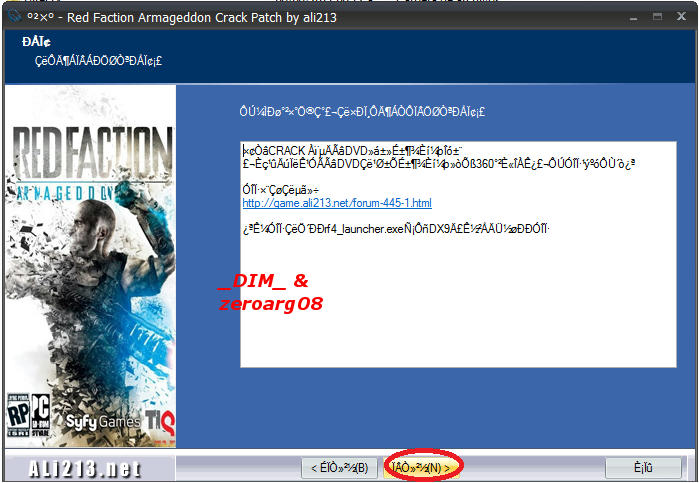Click inside the readme text box
This screenshot has width=699, height=483.
(458, 254)
